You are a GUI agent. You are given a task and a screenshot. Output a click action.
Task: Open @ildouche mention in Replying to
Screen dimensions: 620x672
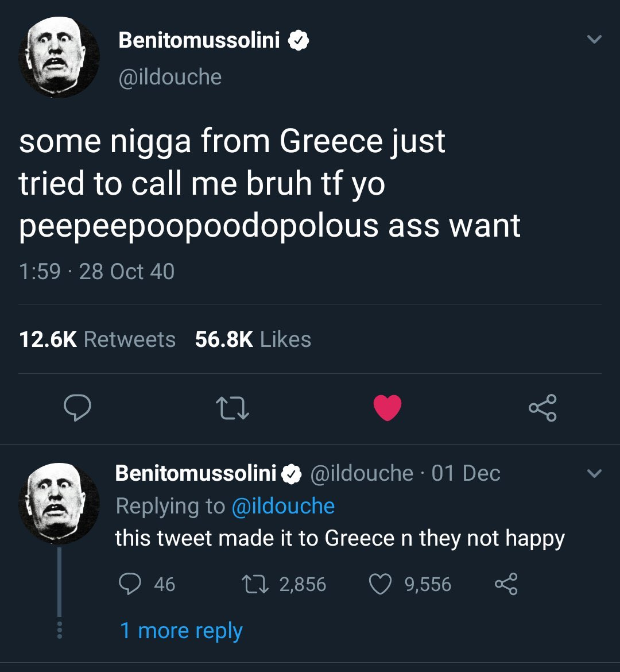point(283,505)
